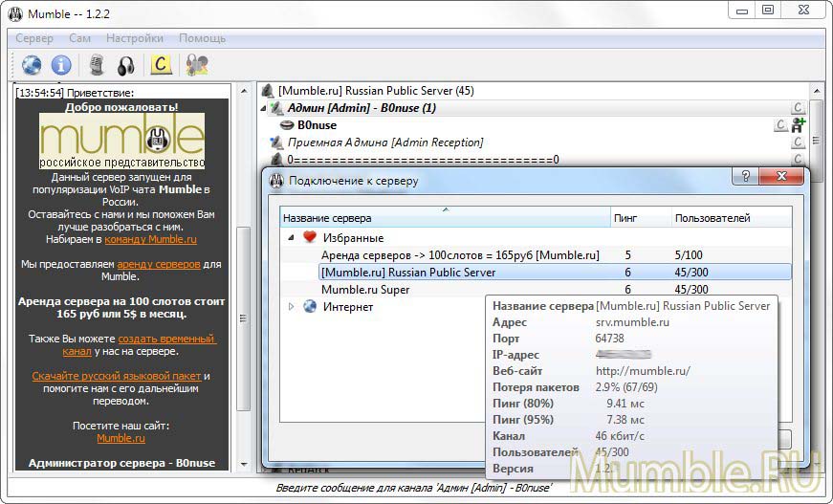Click the help question mark in dialog title bar
The height and width of the screenshot is (504, 833).
tap(746, 177)
